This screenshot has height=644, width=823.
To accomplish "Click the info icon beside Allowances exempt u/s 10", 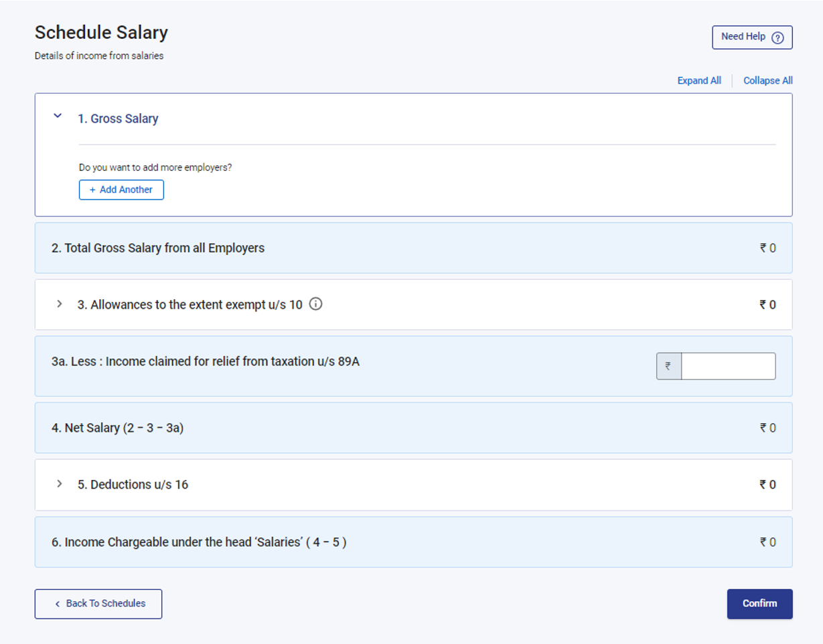I will (x=316, y=305).
